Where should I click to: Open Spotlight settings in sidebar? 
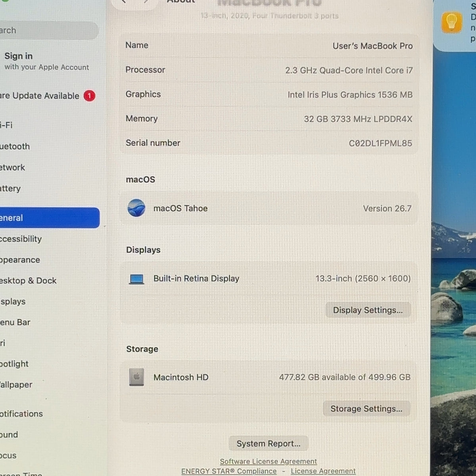pos(14,364)
